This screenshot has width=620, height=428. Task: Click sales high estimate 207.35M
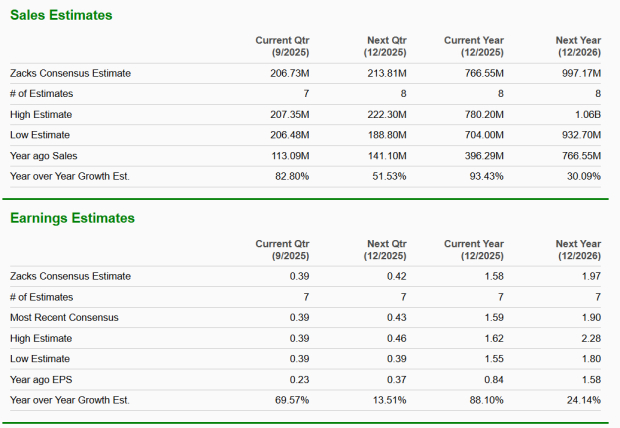[290, 114]
